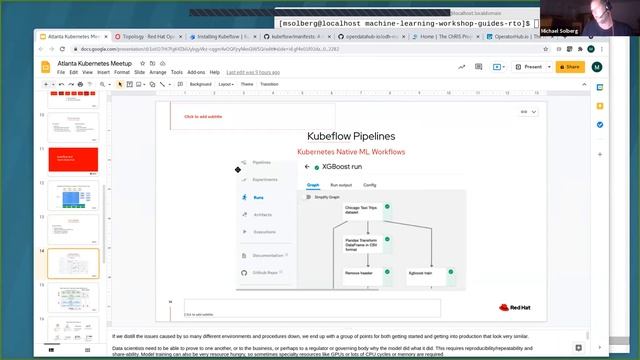Open the zoom level dropdown

[x=109, y=84]
